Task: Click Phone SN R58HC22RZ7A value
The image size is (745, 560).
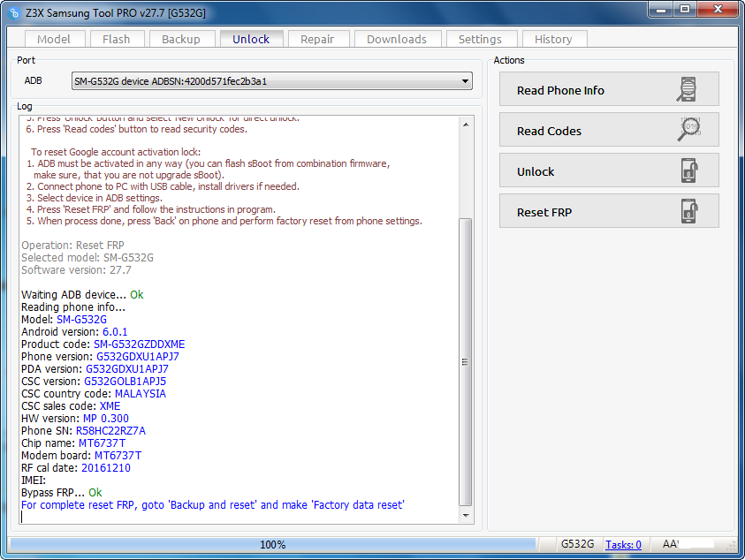Action: [x=110, y=431]
